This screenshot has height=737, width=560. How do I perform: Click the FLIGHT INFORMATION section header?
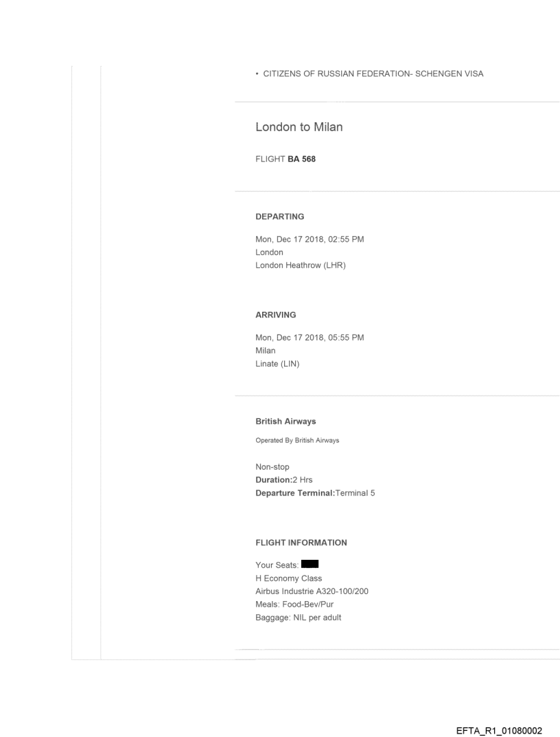(301, 543)
